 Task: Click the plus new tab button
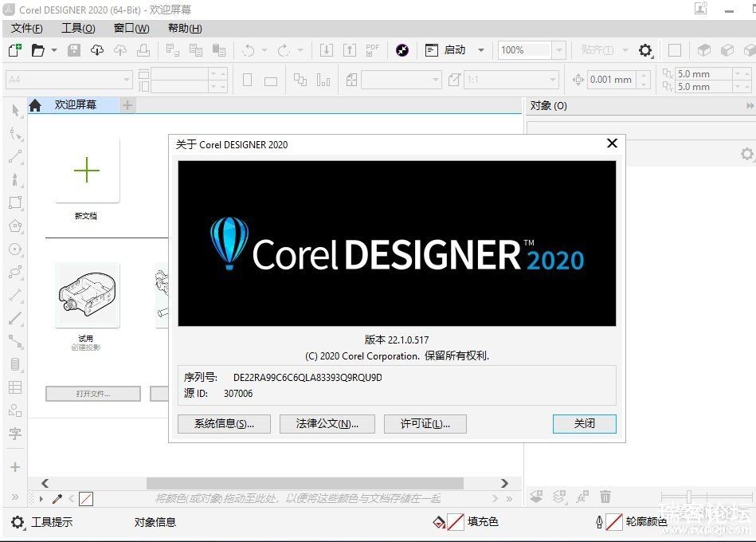click(x=127, y=105)
